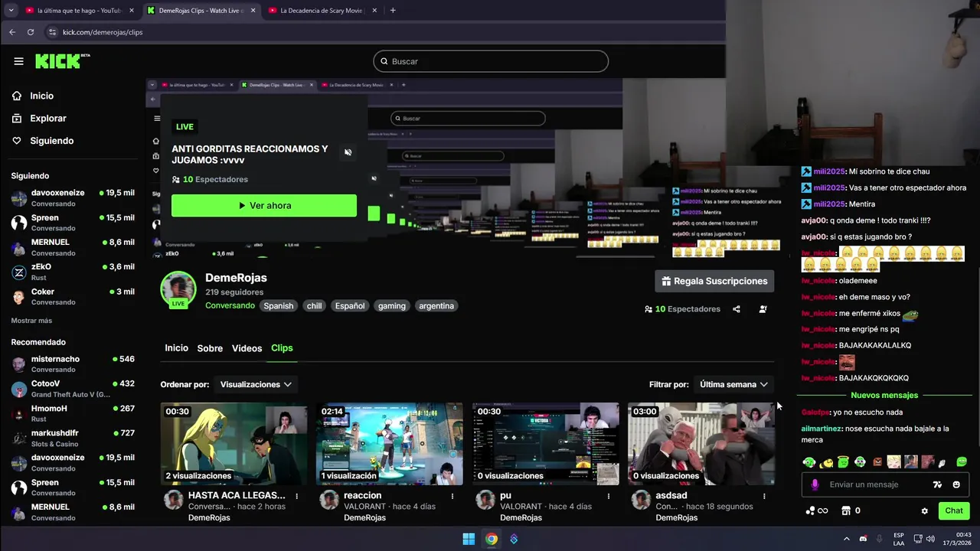Open the chat shop icon

pyautogui.click(x=846, y=510)
